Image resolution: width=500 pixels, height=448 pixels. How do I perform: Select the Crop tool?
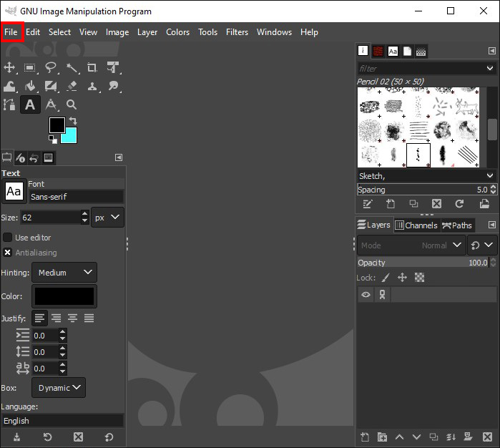click(x=92, y=68)
